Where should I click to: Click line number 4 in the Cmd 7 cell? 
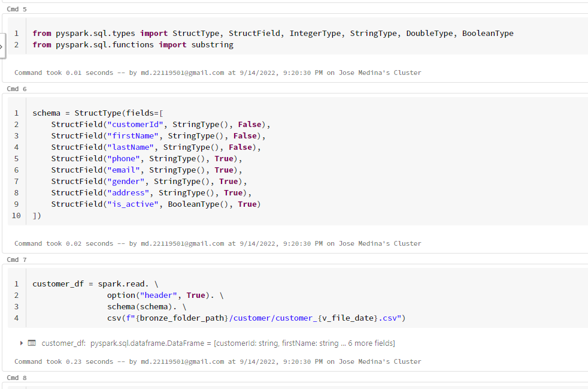(x=16, y=318)
